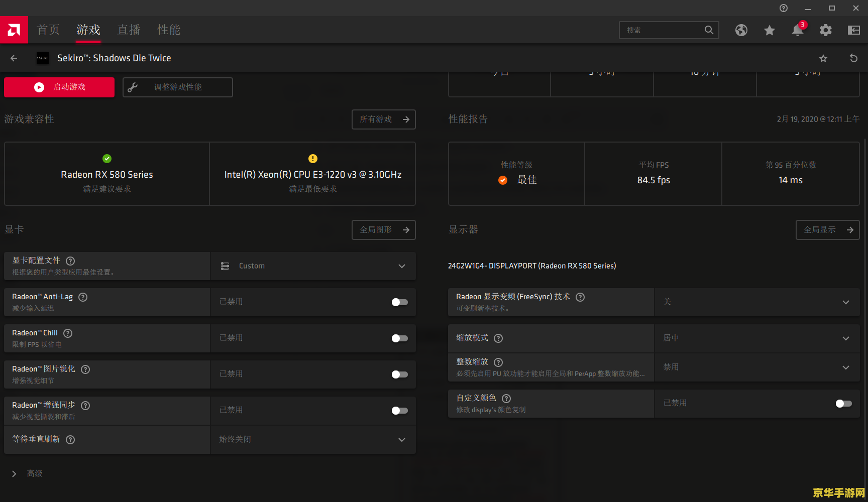Image resolution: width=868 pixels, height=502 pixels.
Task: Show help for Radeon Chill
Action: click(68, 333)
